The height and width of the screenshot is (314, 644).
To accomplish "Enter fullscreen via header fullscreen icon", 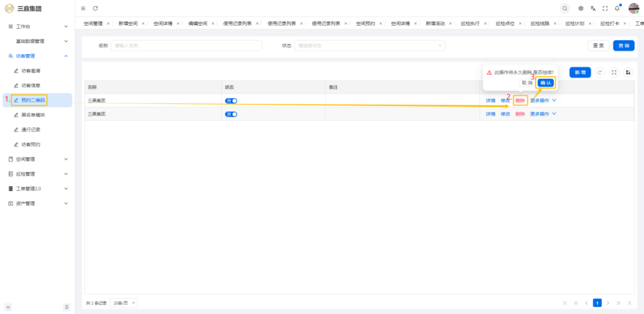I will (605, 8).
